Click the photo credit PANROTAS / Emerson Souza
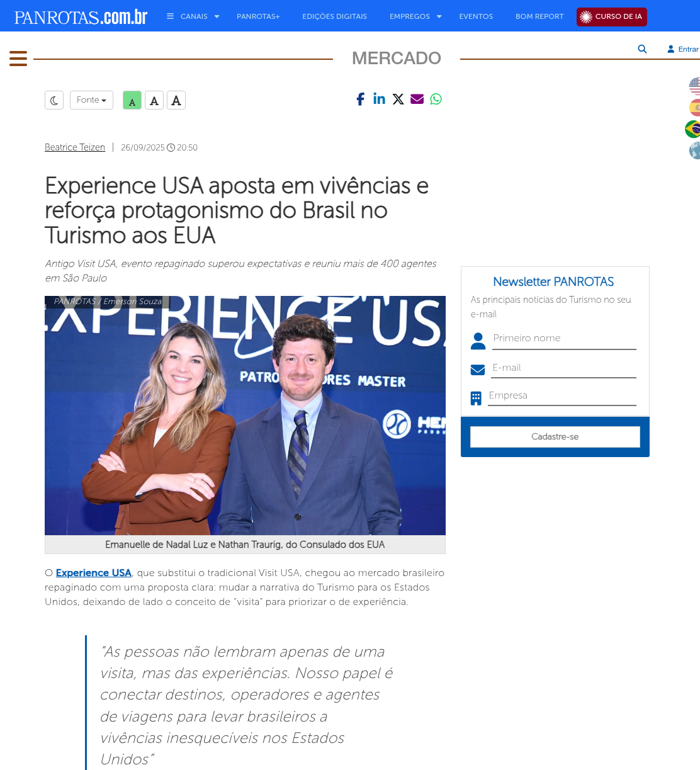Viewport: 700px width, 770px height. coord(108,302)
